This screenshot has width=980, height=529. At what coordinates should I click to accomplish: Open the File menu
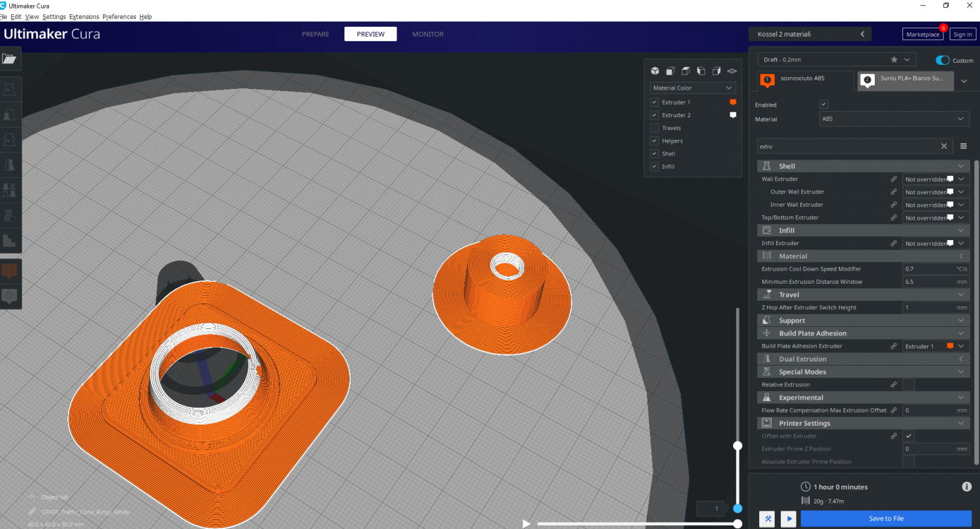pos(3,16)
